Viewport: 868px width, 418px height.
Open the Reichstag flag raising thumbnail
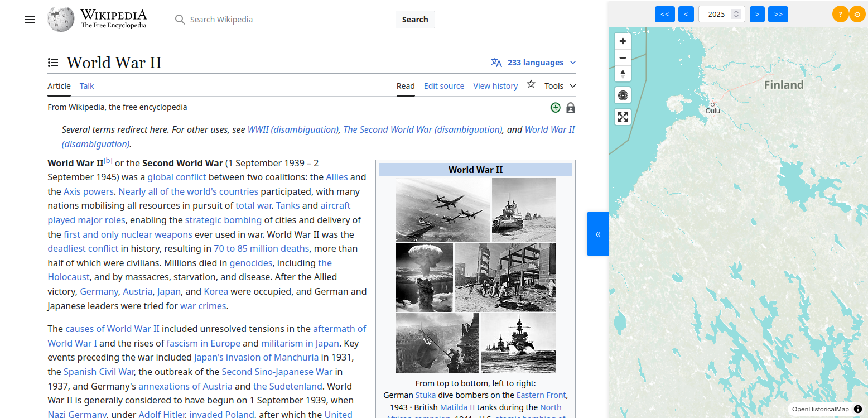coord(437,343)
